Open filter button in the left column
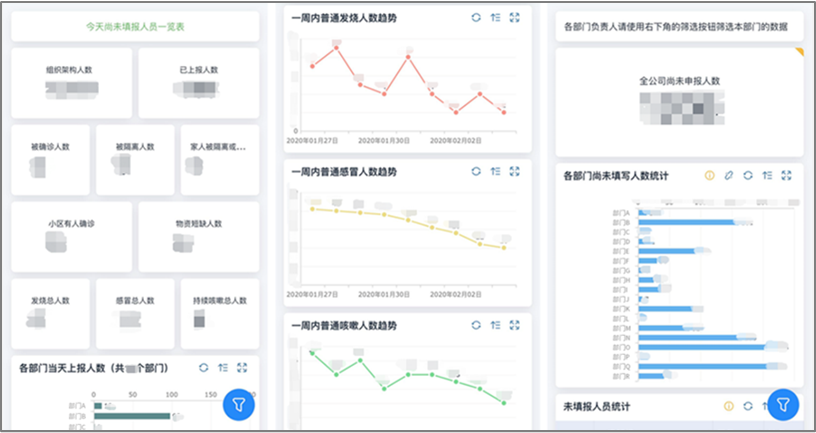 (240, 405)
